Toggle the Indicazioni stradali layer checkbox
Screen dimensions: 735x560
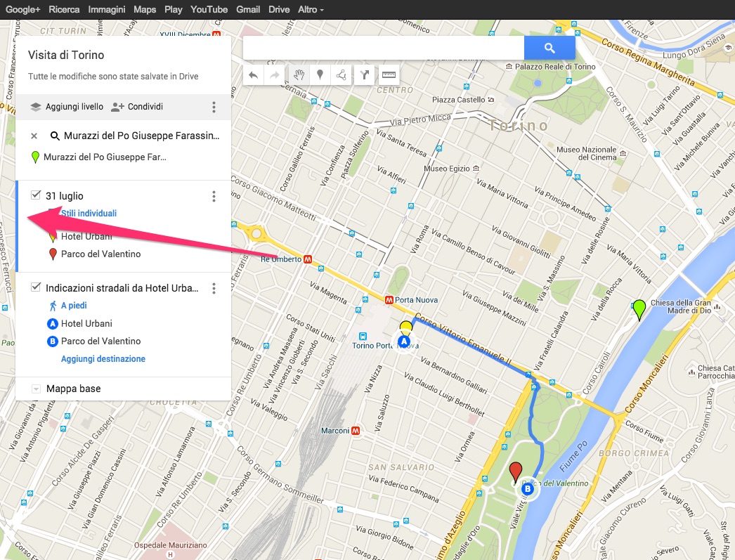[x=36, y=287]
